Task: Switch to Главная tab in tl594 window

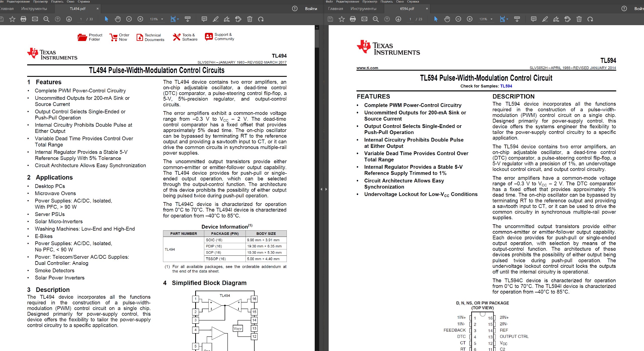Action: (x=336, y=9)
